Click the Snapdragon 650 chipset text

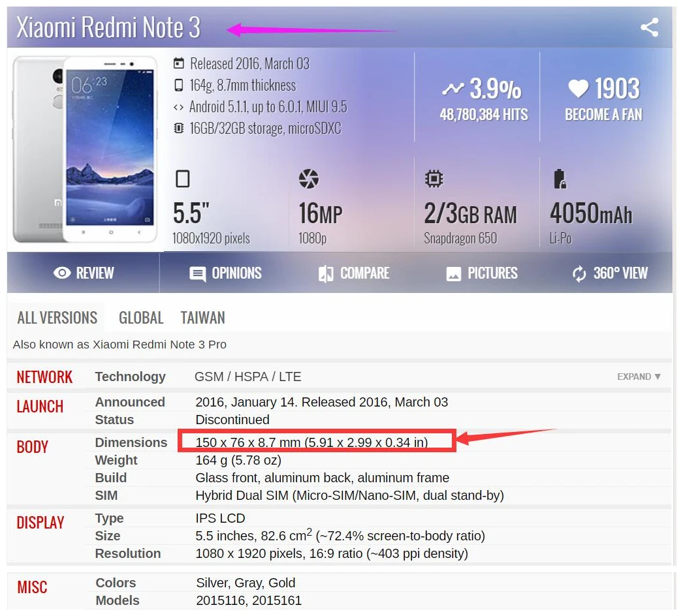point(460,238)
